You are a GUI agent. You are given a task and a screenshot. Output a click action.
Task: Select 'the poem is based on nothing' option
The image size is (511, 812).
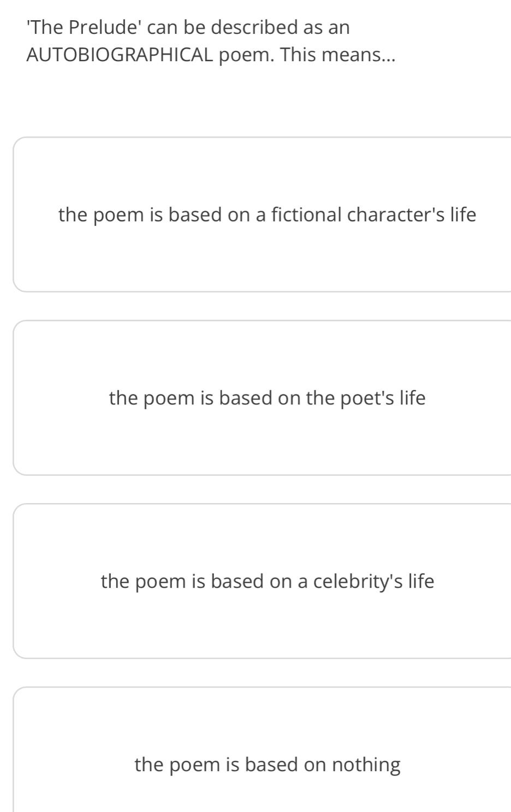pyautogui.click(x=267, y=764)
